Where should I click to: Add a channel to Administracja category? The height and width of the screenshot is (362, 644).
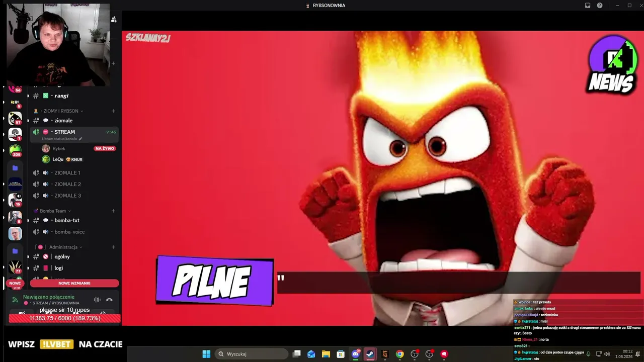[113, 247]
